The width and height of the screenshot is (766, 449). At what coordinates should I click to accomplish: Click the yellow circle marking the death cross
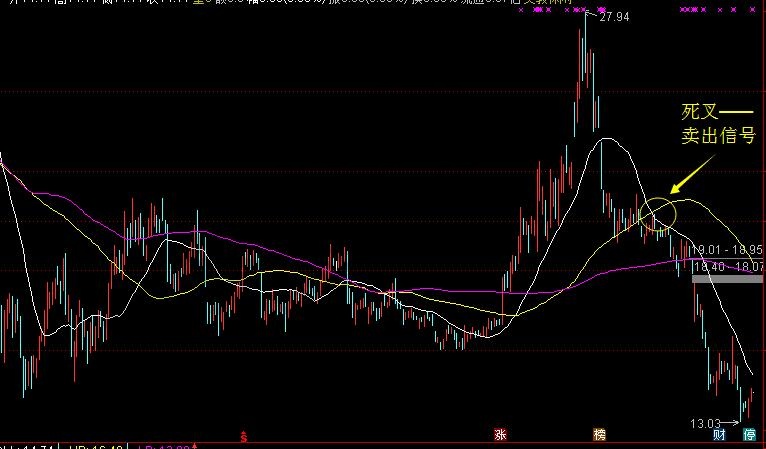coord(656,214)
